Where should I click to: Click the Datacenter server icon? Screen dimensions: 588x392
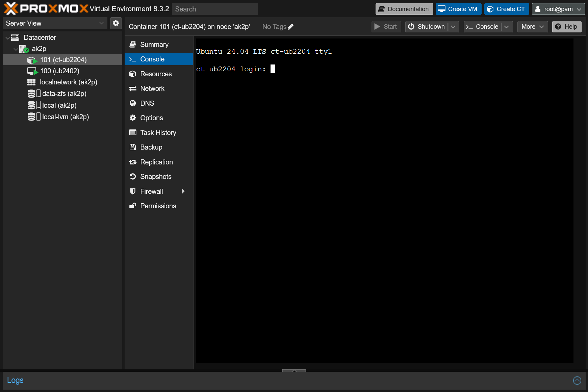click(15, 37)
